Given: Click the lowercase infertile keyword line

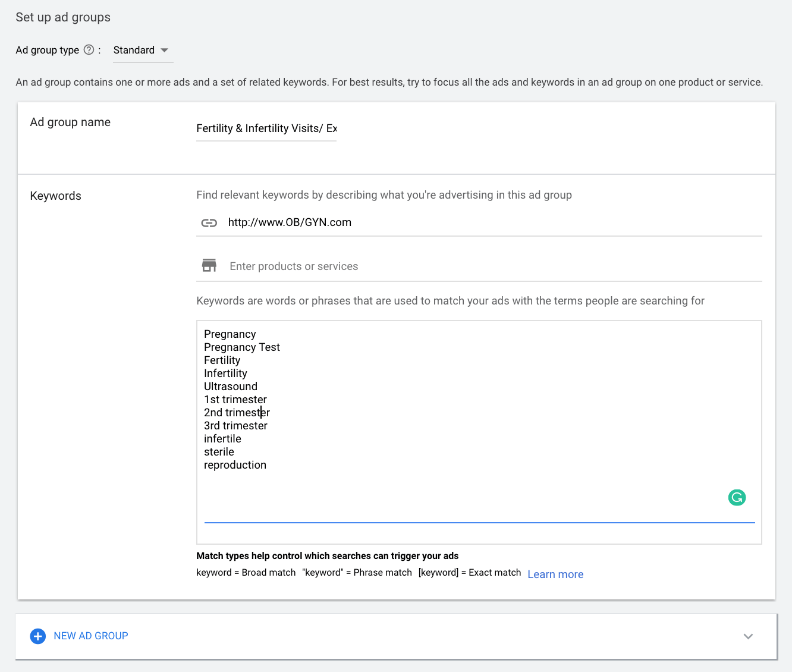Looking at the screenshot, I should click(x=222, y=439).
